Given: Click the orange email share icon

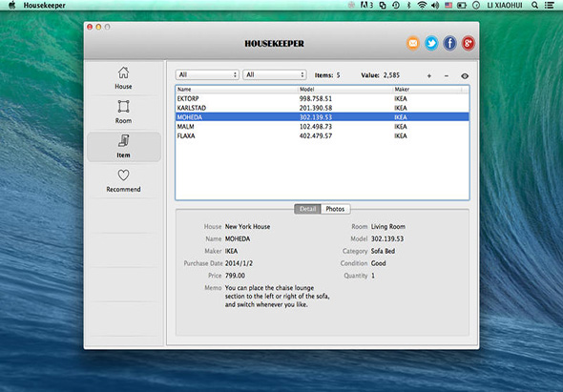Looking at the screenshot, I should click(413, 44).
